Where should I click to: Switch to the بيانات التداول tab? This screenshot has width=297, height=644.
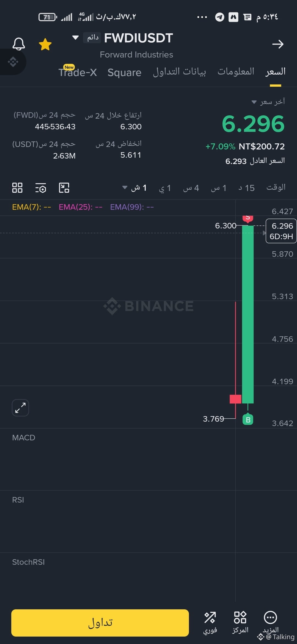tap(179, 72)
